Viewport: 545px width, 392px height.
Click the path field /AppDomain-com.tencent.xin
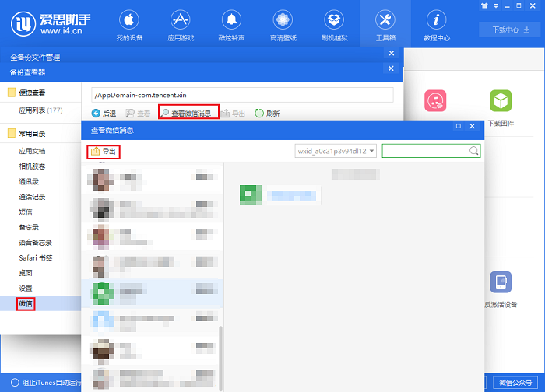242,95
